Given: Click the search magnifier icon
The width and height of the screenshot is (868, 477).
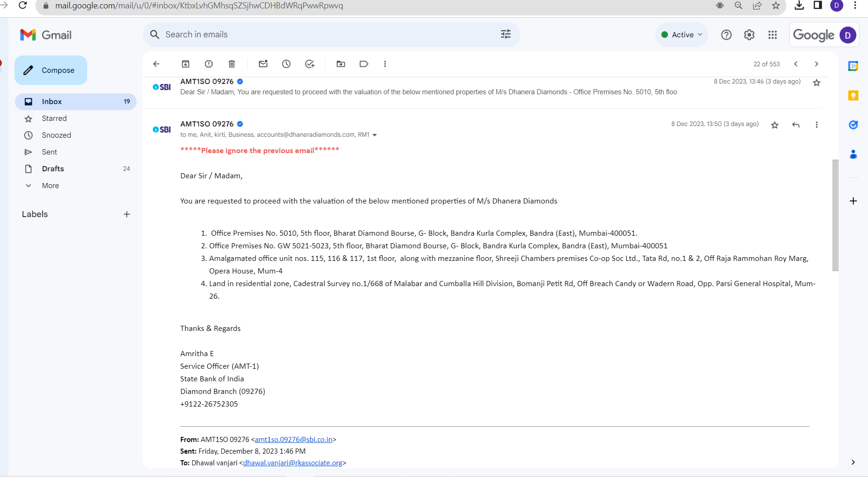Looking at the screenshot, I should click(155, 35).
